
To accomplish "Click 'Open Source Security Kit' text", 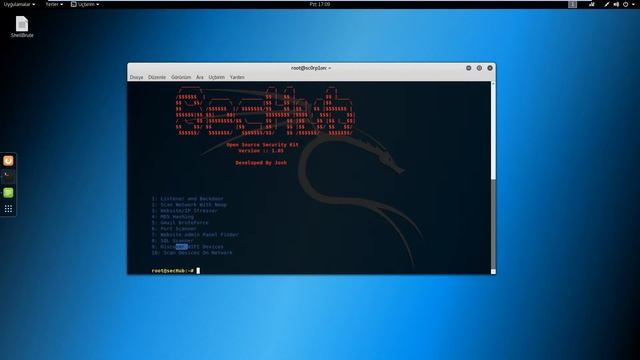I will point(262,145).
